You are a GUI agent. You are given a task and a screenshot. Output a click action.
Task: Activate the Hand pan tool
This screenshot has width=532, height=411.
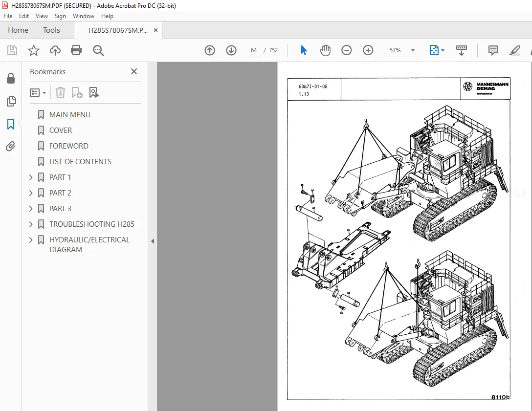coord(325,50)
